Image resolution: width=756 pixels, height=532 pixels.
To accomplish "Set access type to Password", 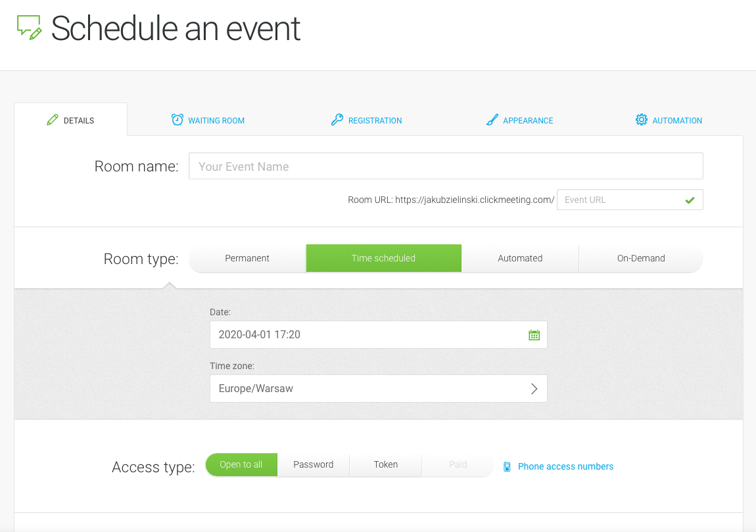I will click(314, 464).
